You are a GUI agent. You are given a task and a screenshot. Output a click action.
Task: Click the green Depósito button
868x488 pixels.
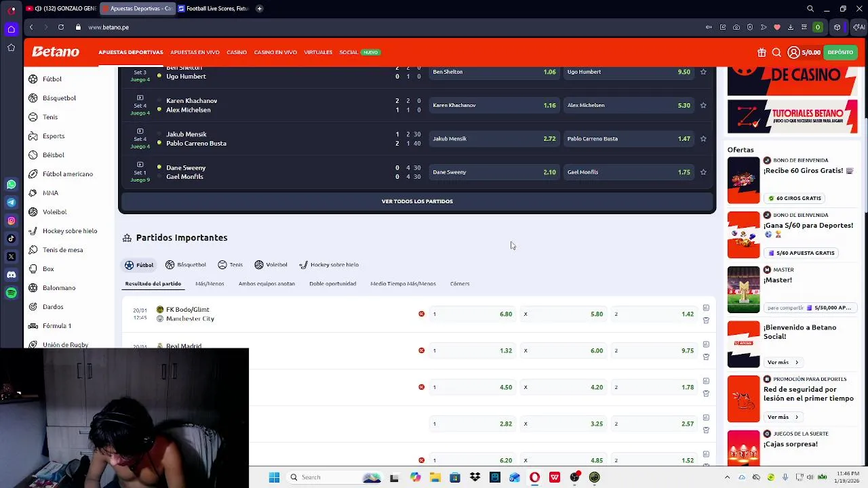pyautogui.click(x=840, y=52)
